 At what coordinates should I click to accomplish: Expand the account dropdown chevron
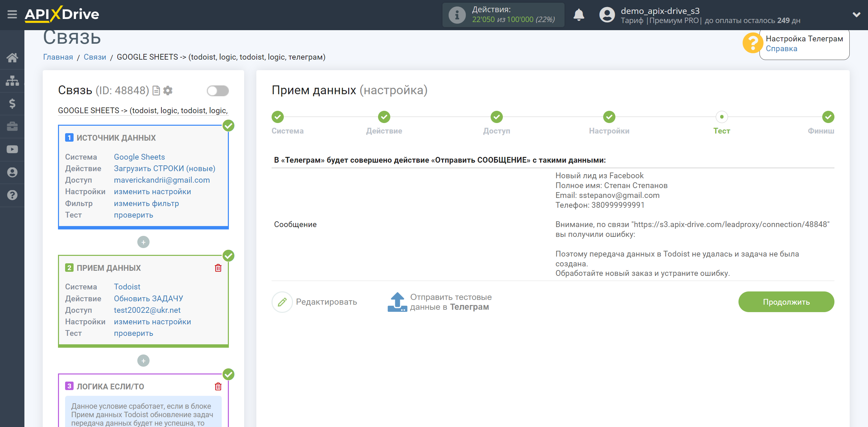[x=856, y=15]
